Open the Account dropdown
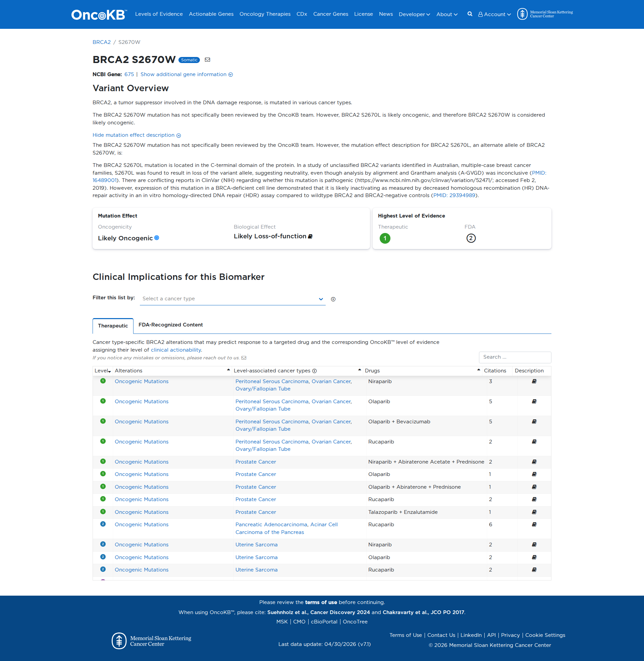The width and height of the screenshot is (644, 661). (494, 14)
